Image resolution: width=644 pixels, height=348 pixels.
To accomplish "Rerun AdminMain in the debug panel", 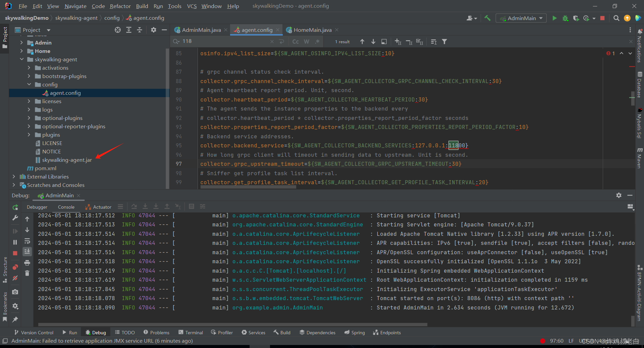I will [15, 207].
